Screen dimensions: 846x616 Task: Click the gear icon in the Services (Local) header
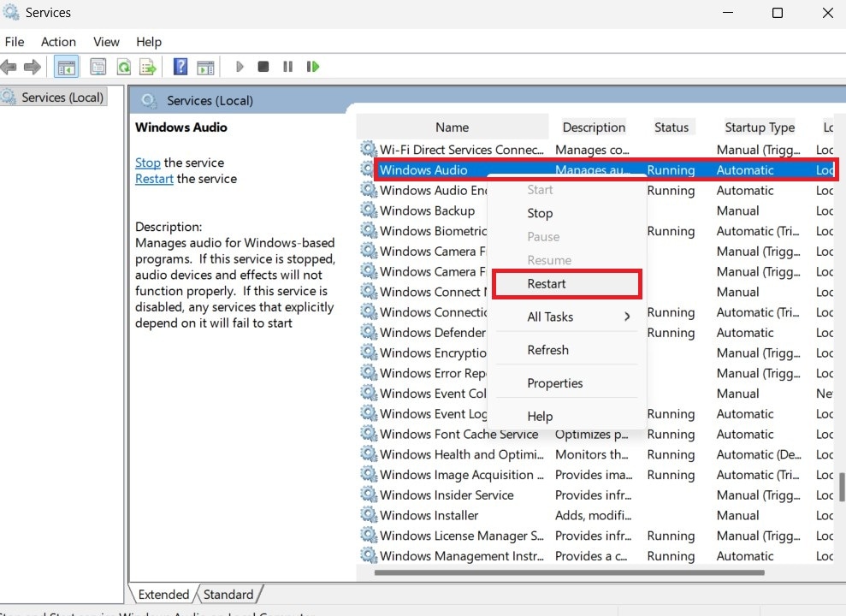149,101
